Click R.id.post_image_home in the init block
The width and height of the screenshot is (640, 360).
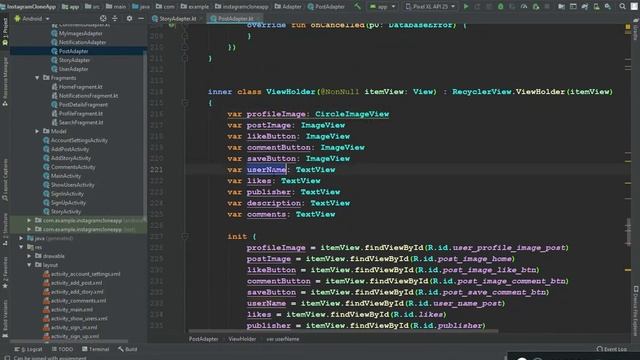[x=463, y=259]
